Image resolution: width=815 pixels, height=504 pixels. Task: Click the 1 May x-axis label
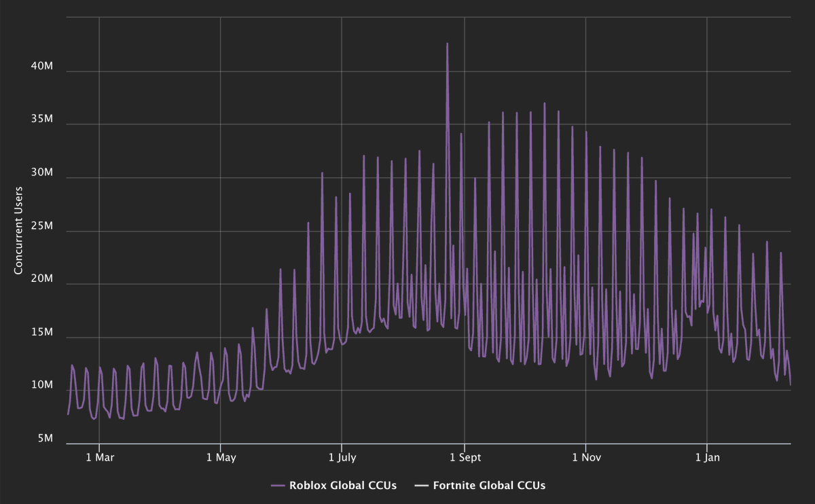pyautogui.click(x=221, y=458)
